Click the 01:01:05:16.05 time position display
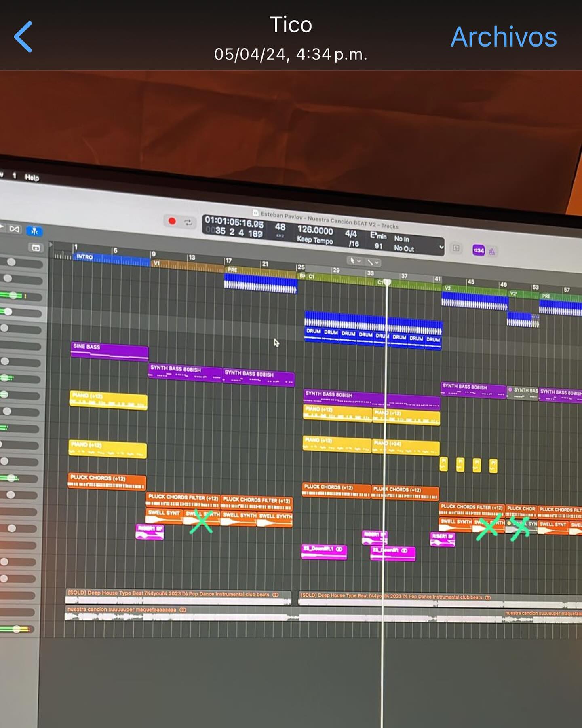Screen dimensions: 582x728 point(234,222)
